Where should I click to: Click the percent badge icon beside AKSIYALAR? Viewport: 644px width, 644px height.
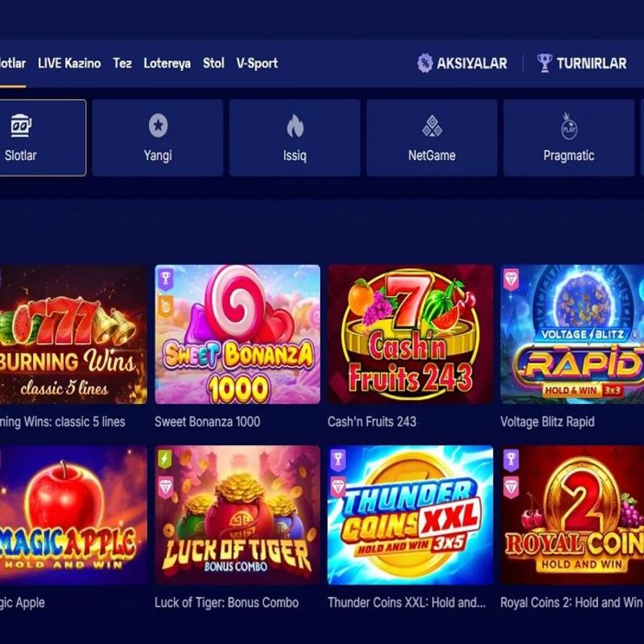pyautogui.click(x=425, y=64)
